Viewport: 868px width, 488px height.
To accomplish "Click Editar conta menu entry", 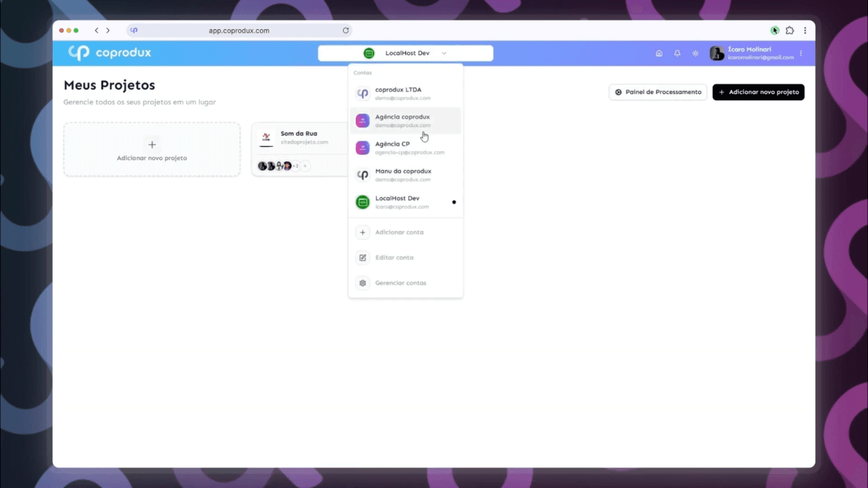I will (405, 258).
